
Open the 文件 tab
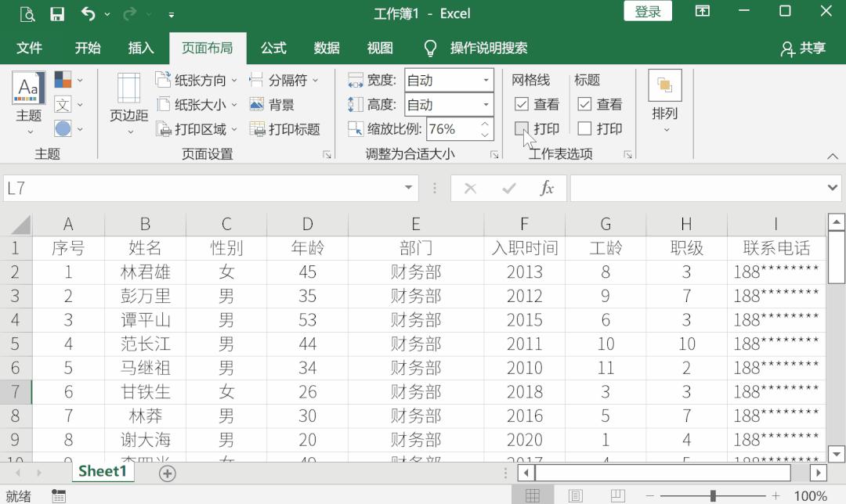[29, 48]
